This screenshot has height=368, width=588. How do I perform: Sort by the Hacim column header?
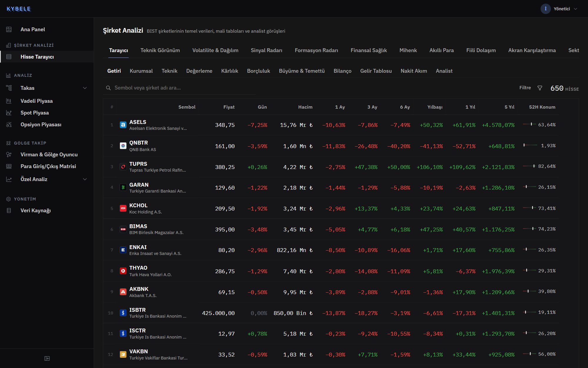pos(305,107)
